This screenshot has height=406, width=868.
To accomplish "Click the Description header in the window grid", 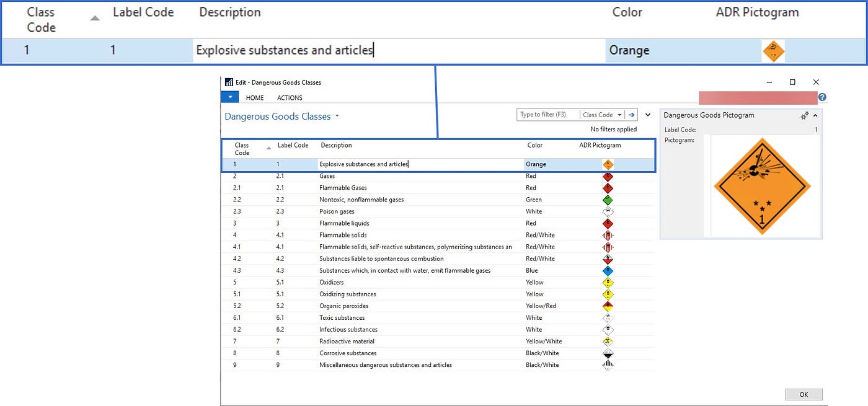I will [336, 145].
